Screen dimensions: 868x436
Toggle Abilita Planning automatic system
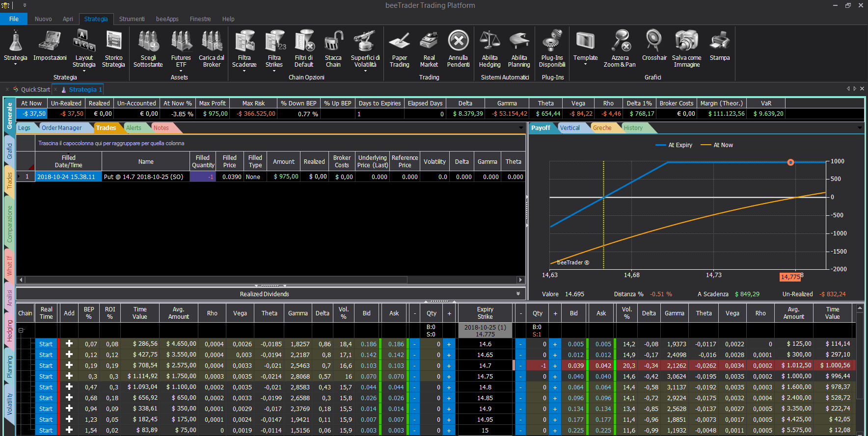point(519,49)
